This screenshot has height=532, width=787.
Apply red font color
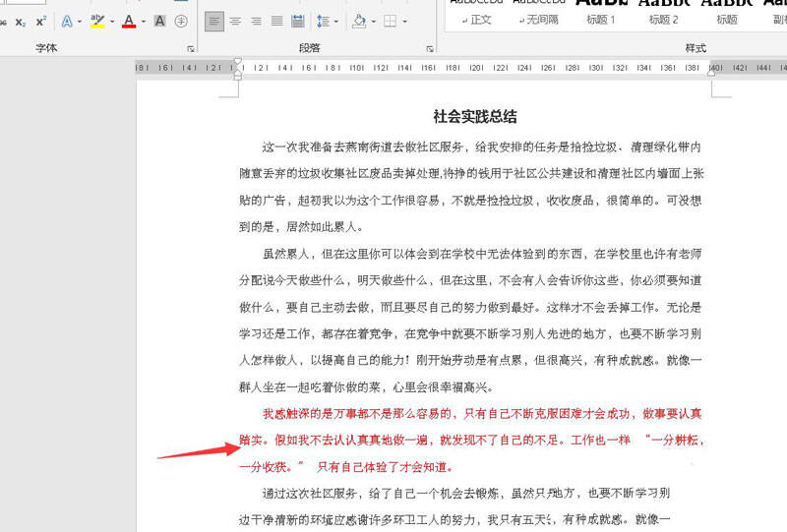pos(128,21)
